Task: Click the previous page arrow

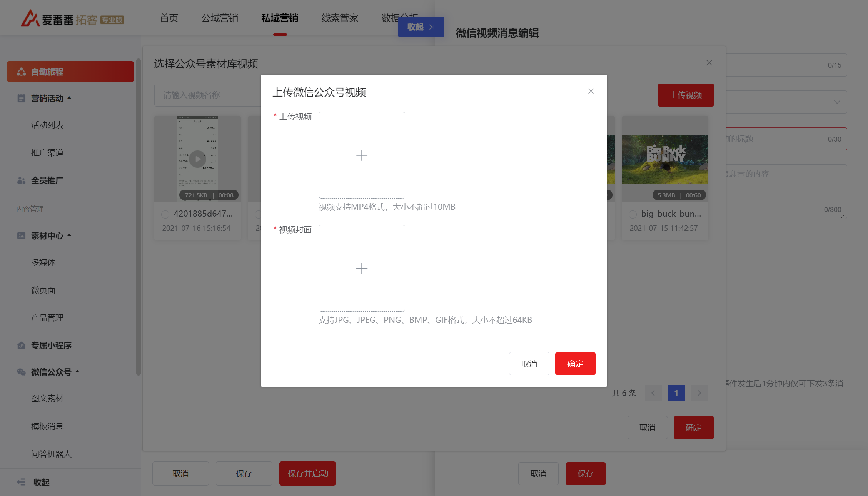Action: (x=653, y=393)
